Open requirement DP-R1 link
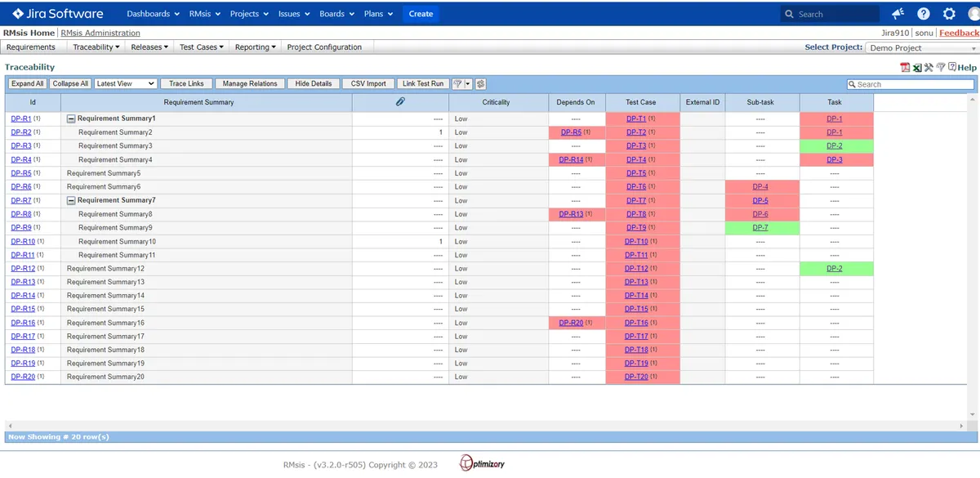Image resolution: width=980 pixels, height=478 pixels. click(x=21, y=118)
